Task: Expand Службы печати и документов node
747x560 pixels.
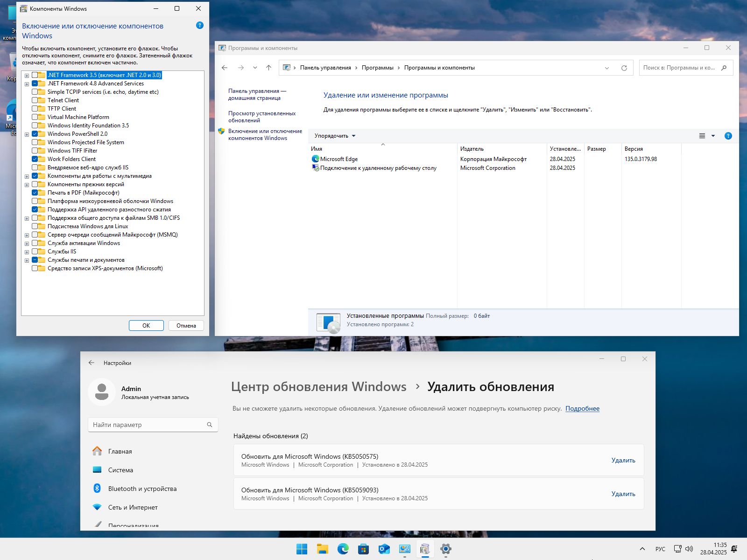Action: click(27, 260)
